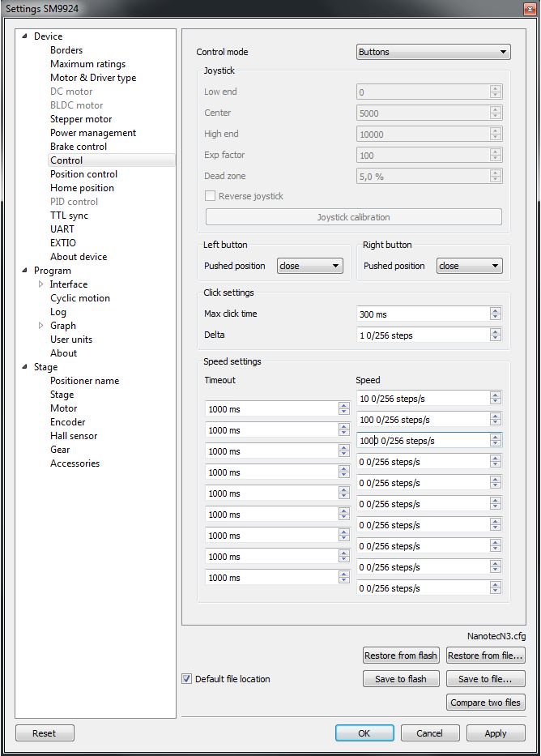The height and width of the screenshot is (756, 541).
Task: Open the Home position settings page
Action: 82,188
